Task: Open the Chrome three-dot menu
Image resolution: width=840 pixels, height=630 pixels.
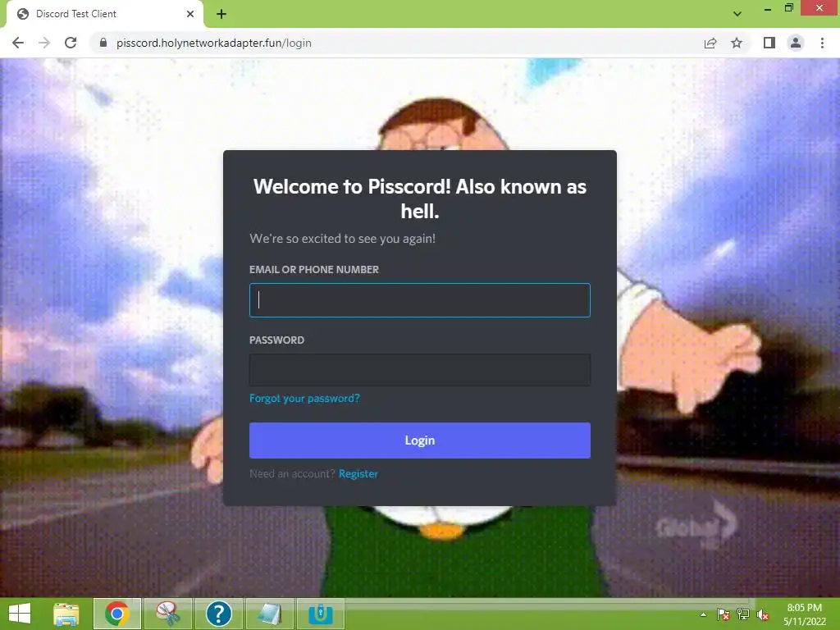Action: click(822, 43)
